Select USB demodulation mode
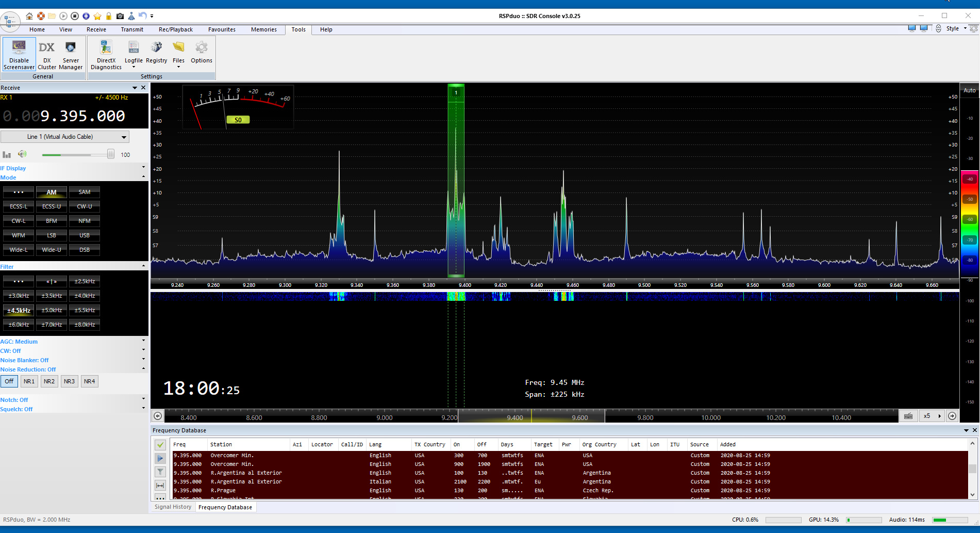 tap(85, 235)
